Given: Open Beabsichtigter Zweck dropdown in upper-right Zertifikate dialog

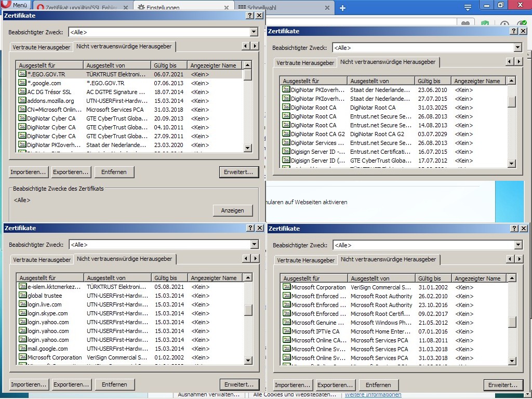Looking at the screenshot, I should (518, 47).
